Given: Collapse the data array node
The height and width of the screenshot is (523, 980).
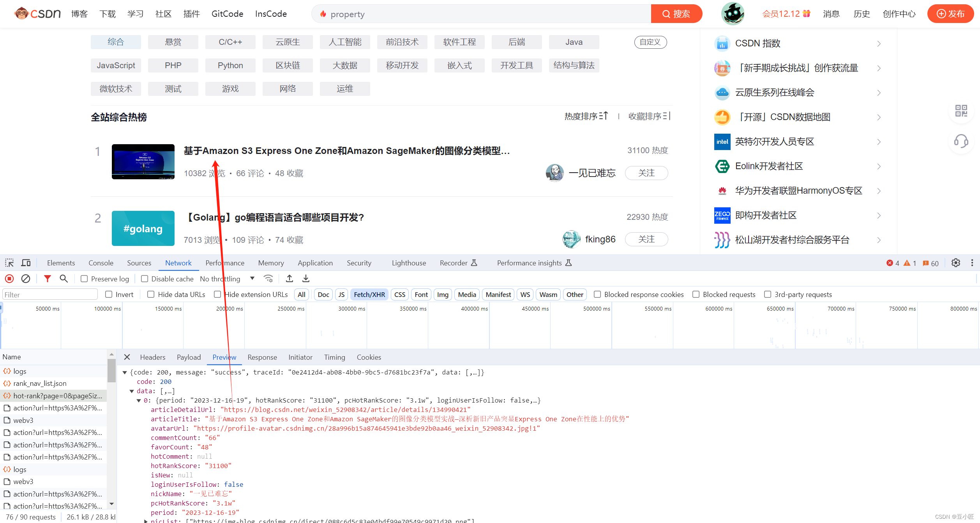Looking at the screenshot, I should (132, 391).
